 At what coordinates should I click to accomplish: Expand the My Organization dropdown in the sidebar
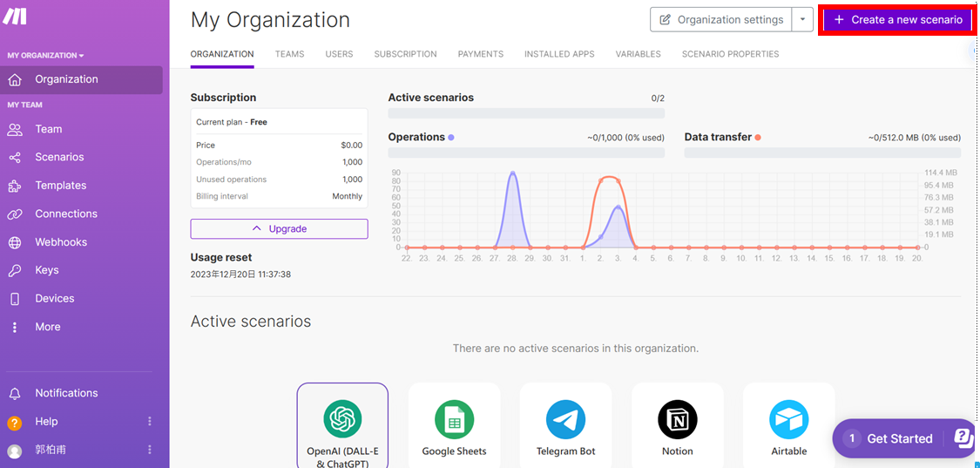coord(46,56)
